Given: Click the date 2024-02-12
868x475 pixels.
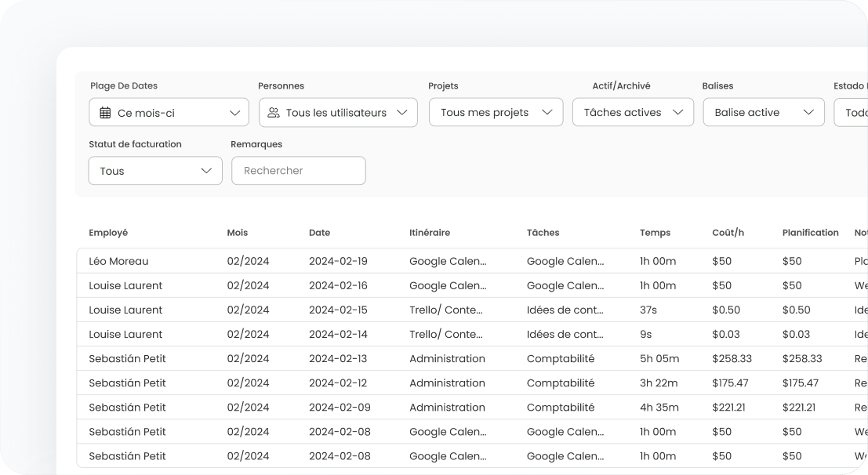Looking at the screenshot, I should click(338, 383).
